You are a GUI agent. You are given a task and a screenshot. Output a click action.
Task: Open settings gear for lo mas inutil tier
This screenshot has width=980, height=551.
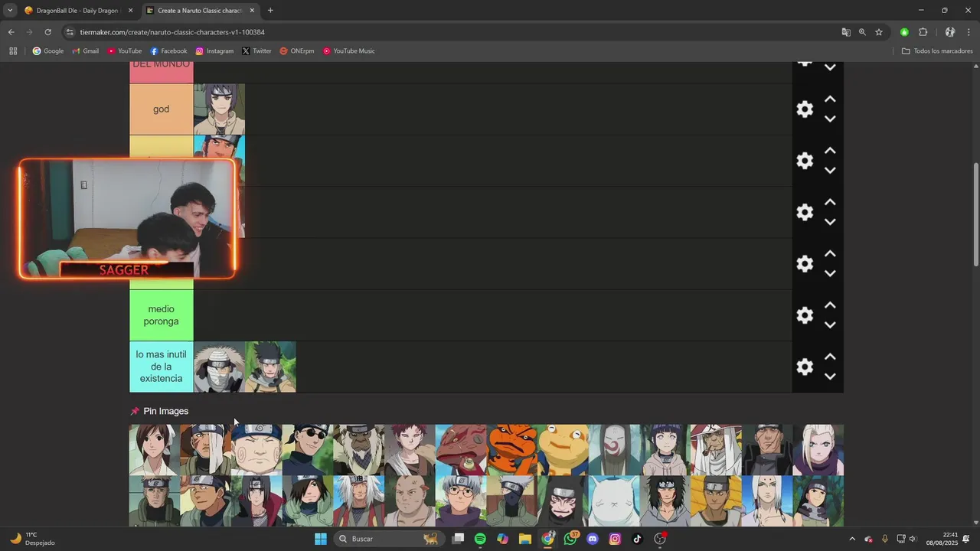point(805,367)
